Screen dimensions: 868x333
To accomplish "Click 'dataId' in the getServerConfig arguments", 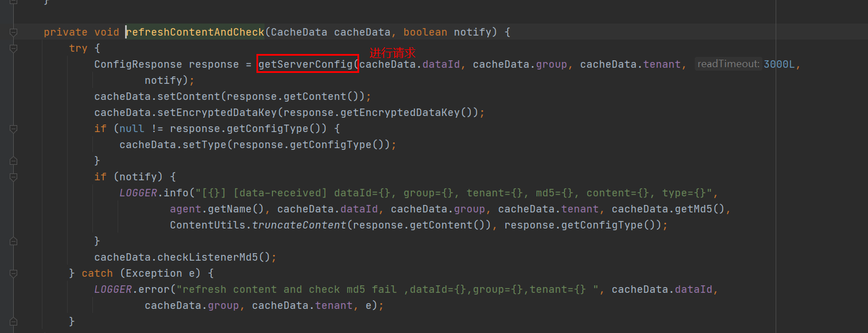I will click(441, 64).
